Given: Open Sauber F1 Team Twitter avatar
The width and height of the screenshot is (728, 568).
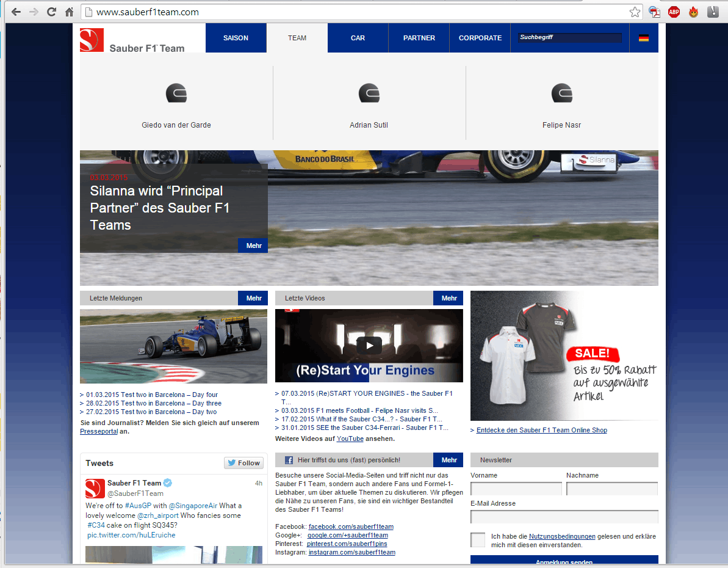Looking at the screenshot, I should pos(95,489).
